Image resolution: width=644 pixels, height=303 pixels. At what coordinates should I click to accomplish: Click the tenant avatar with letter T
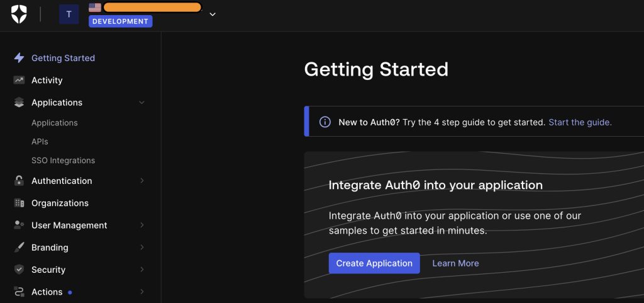tap(69, 14)
